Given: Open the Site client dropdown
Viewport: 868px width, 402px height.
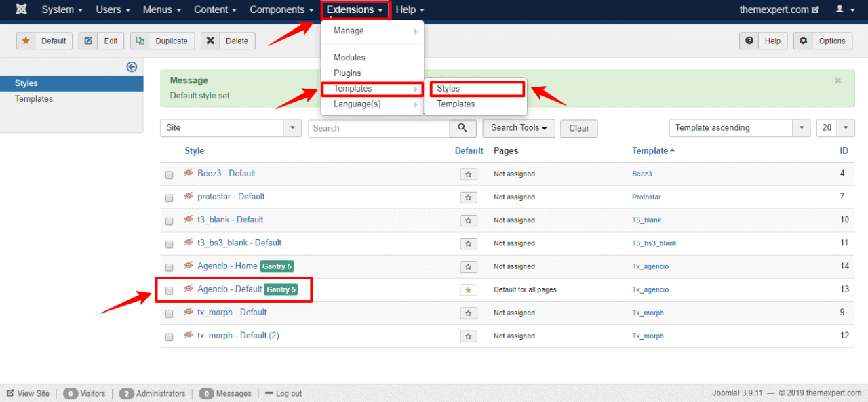Looking at the screenshot, I should pos(231,128).
